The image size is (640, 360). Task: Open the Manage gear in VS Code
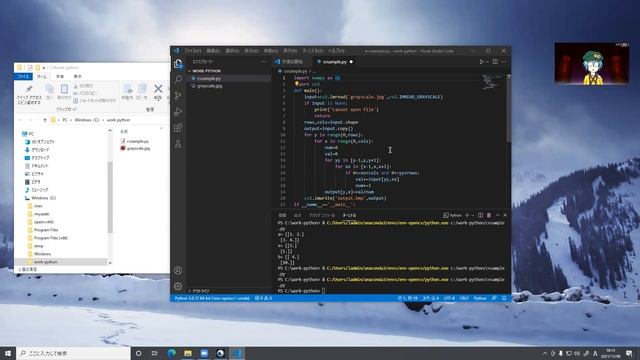178,286
